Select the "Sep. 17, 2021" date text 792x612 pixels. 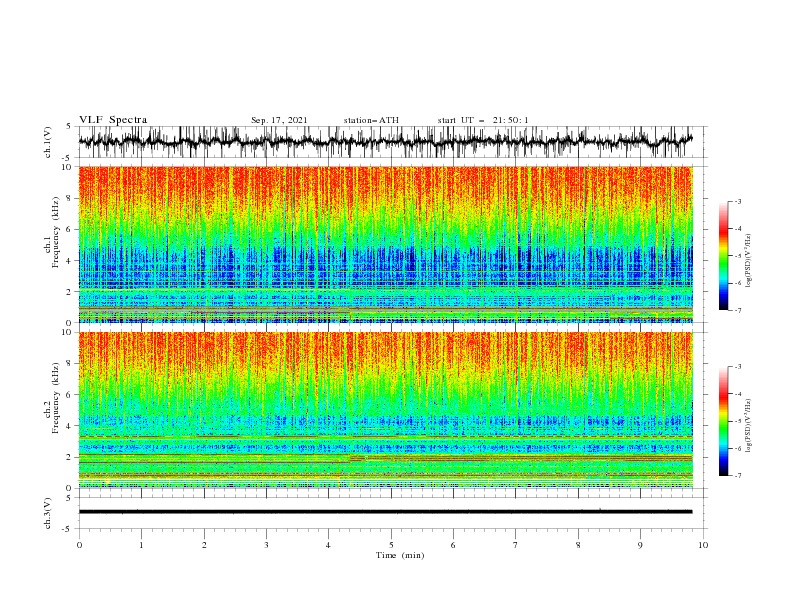[x=279, y=120]
